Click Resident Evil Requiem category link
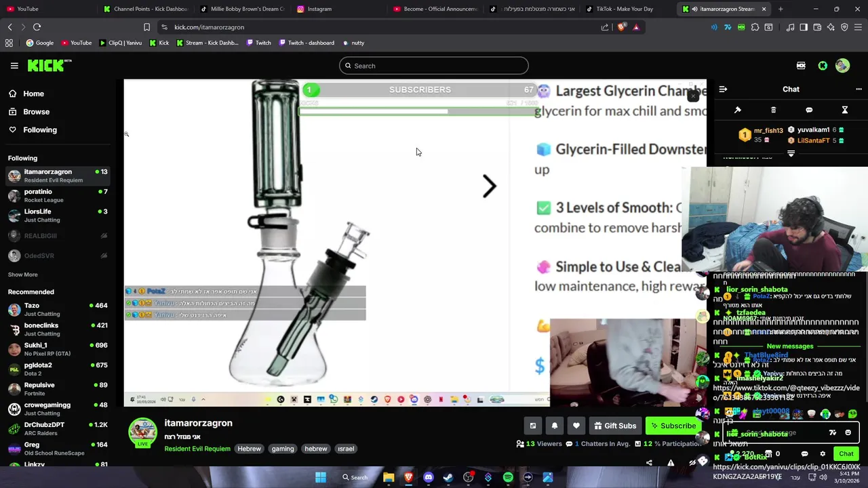 tap(197, 449)
